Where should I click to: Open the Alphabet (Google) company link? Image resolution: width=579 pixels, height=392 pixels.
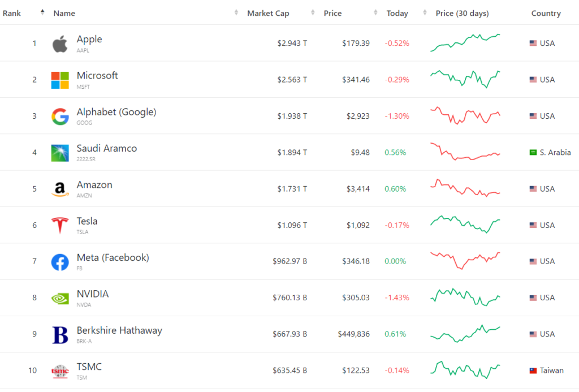pos(116,112)
